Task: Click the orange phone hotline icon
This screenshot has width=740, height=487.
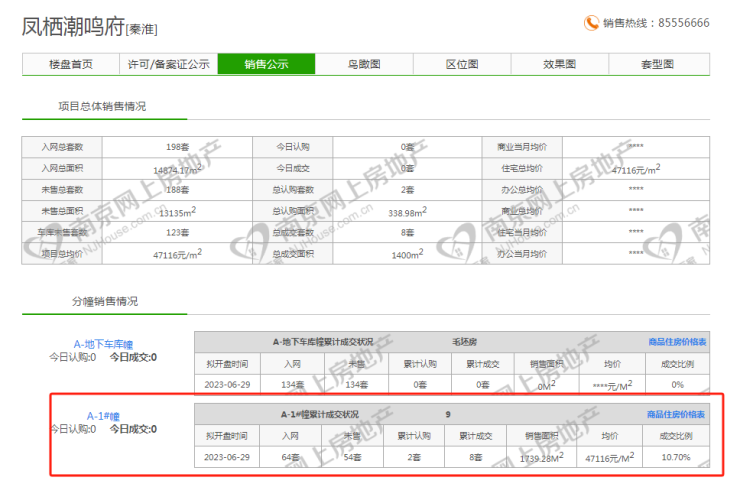Action: coord(591,23)
